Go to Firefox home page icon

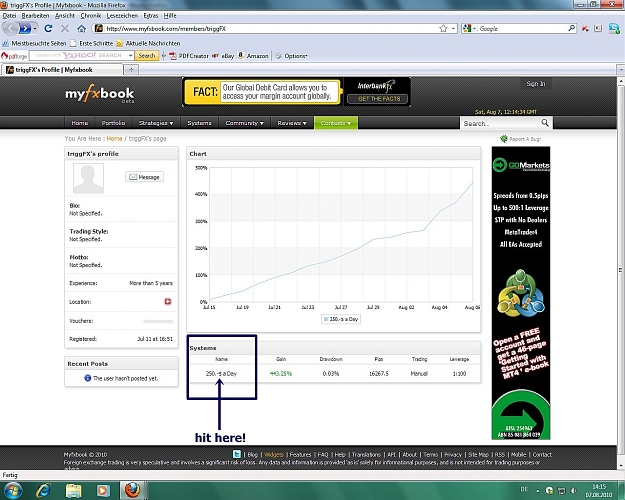coord(81,28)
